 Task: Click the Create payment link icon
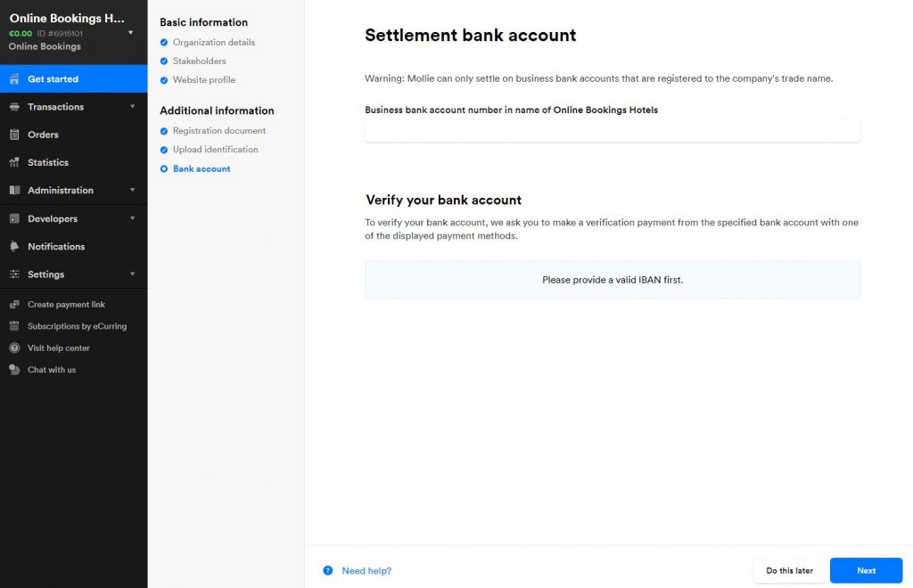pos(14,304)
